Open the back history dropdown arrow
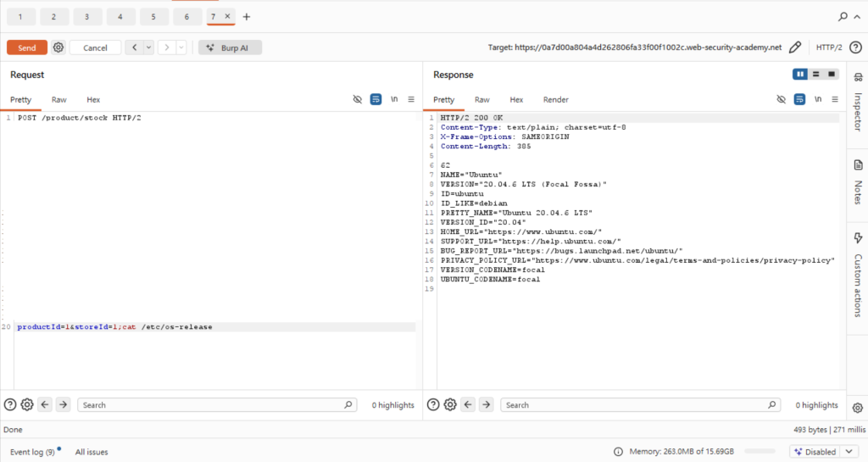 [148, 47]
